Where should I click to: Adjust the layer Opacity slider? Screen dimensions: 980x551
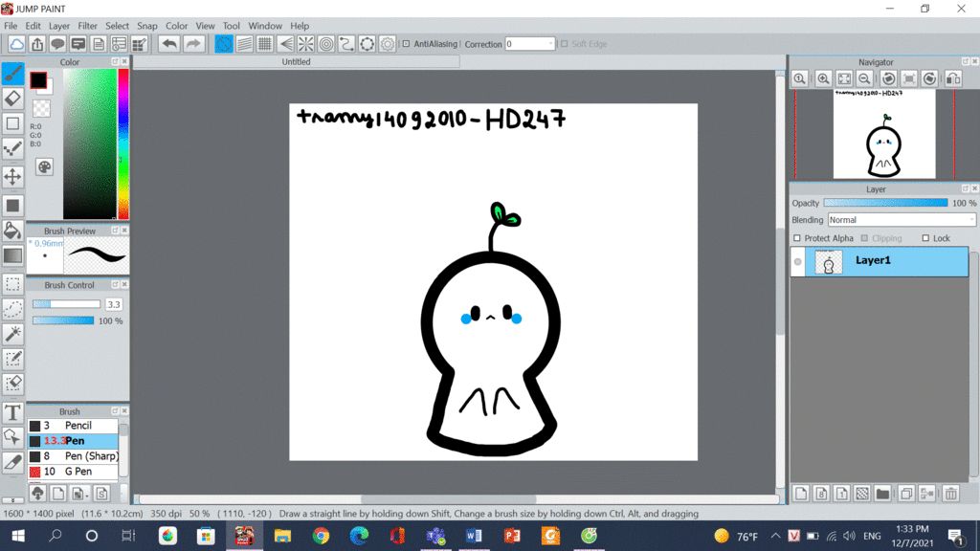tap(885, 203)
